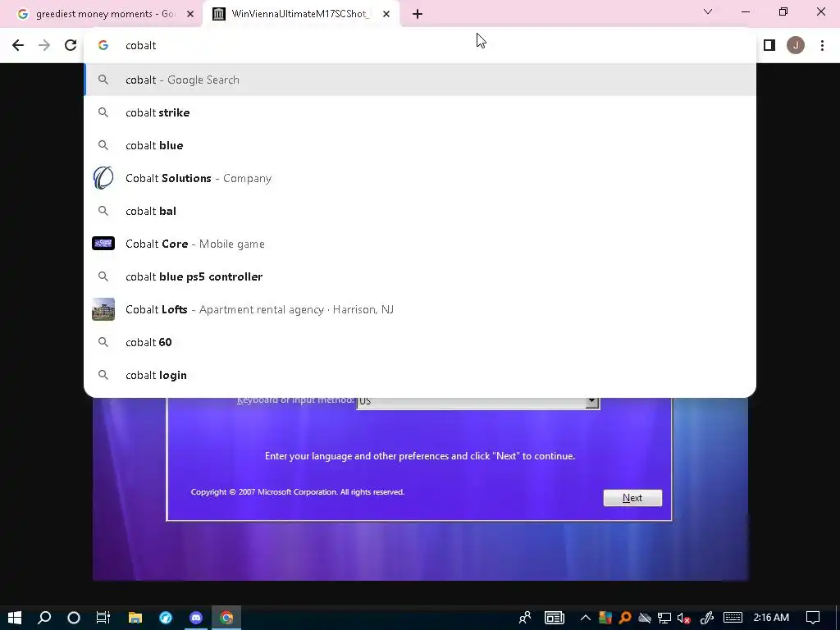Open Windows search from the taskbar

[44, 618]
